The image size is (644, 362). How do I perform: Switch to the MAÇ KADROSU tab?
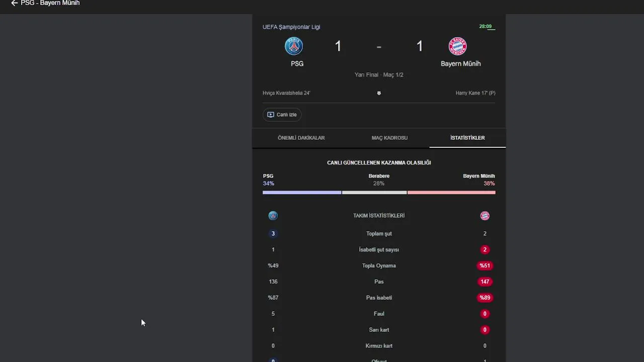(389, 138)
